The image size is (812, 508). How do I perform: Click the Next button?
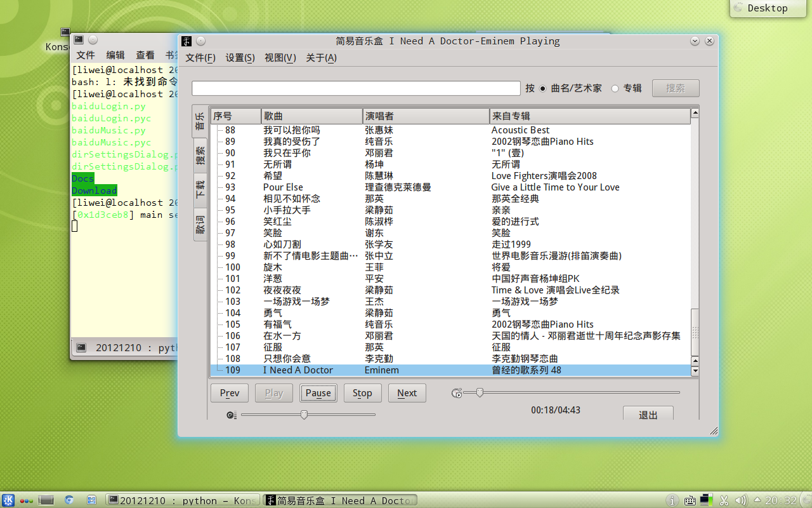coord(407,393)
